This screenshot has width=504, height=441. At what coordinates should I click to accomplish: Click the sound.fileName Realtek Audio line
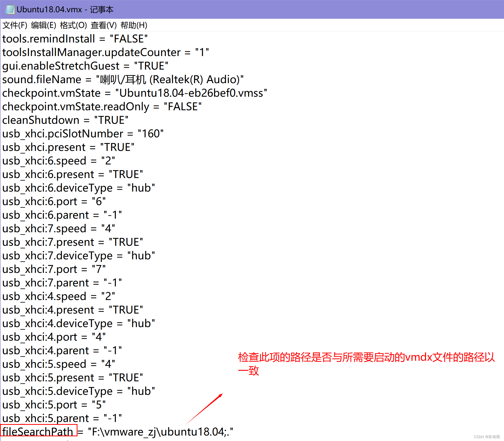[123, 79]
